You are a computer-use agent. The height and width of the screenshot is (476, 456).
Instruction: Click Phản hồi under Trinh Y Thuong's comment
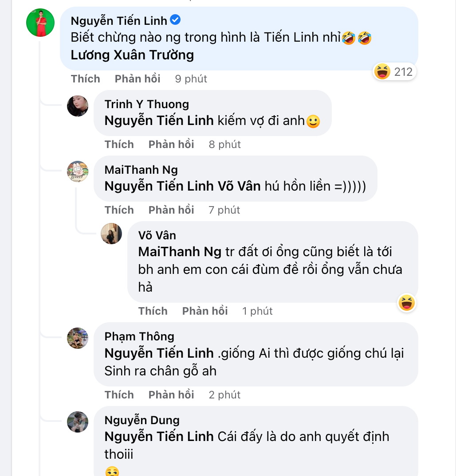click(x=171, y=144)
